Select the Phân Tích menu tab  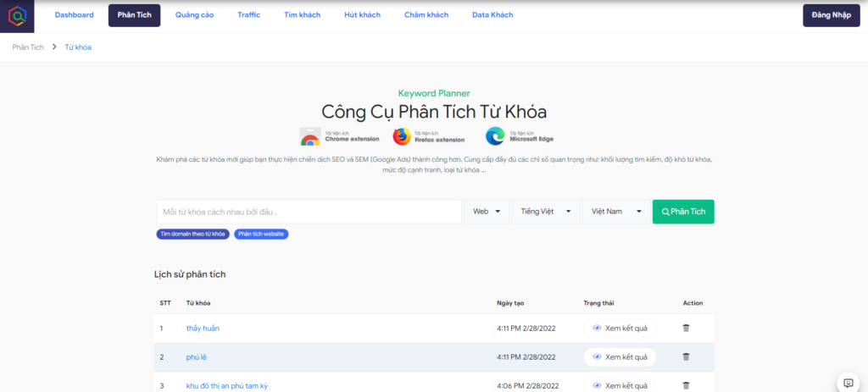click(135, 15)
